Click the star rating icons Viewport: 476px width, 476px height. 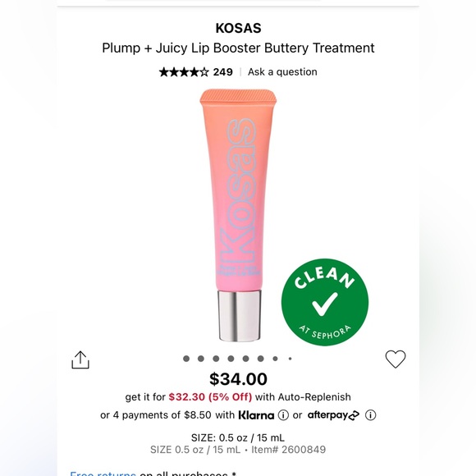tap(184, 72)
